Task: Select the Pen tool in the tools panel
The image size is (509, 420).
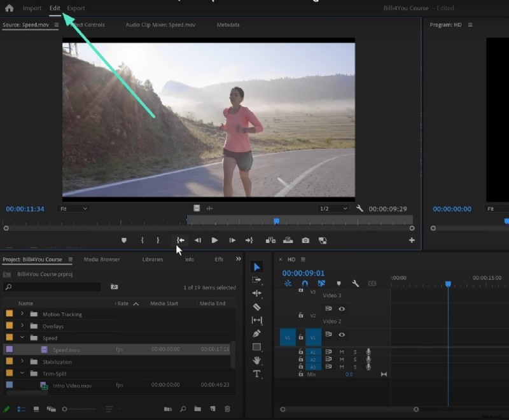Action: click(258, 334)
